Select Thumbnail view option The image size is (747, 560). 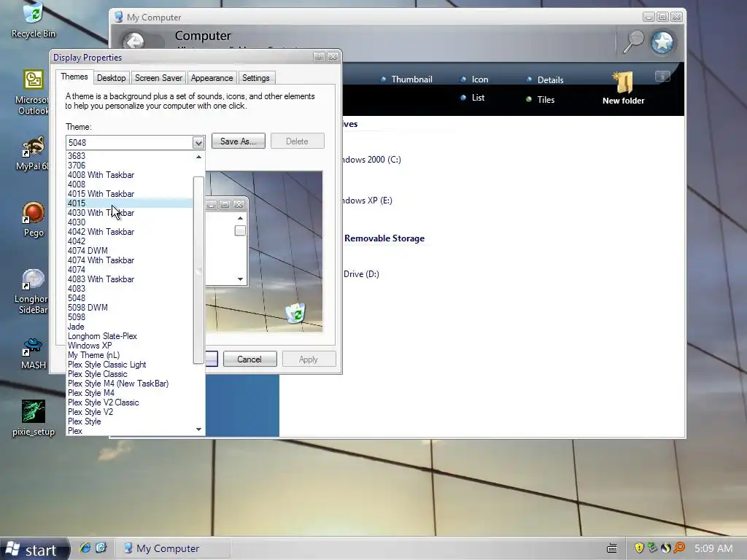coord(406,79)
